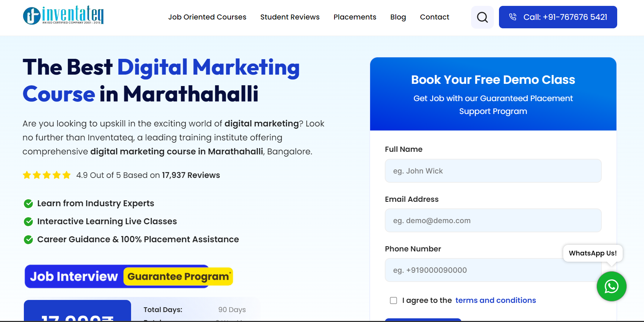The width and height of the screenshot is (644, 322).
Task: Click Interactive Learning Live Classes text
Action: tap(107, 221)
